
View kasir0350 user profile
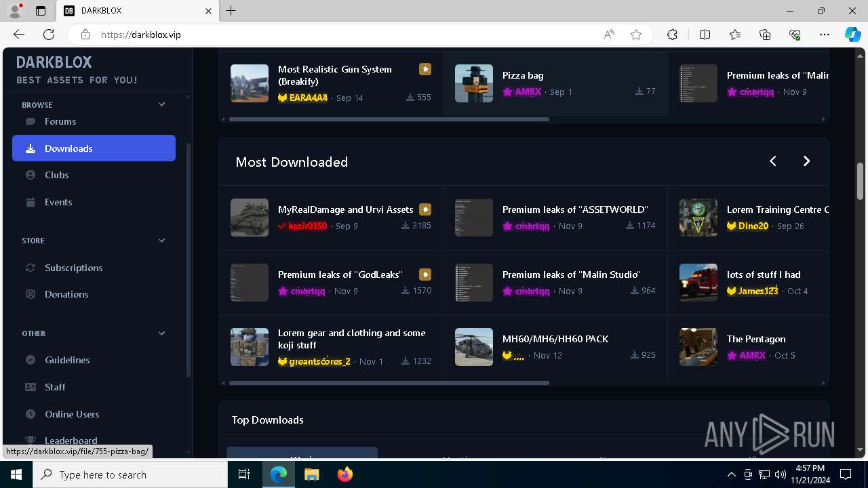click(x=308, y=226)
